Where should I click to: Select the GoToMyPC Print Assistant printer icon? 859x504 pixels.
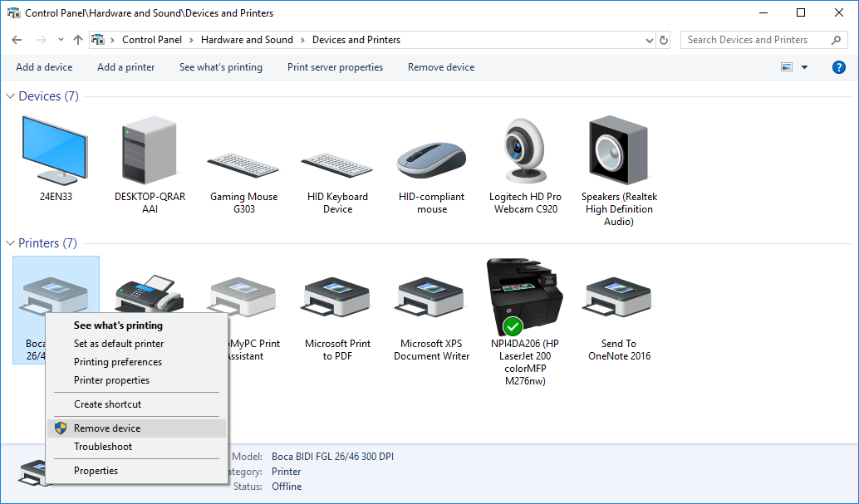point(243,296)
